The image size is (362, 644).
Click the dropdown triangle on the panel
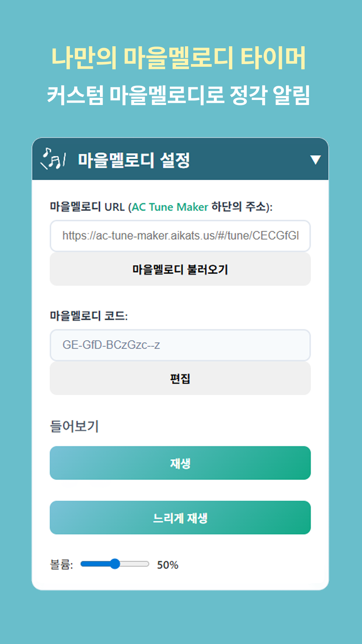click(315, 160)
